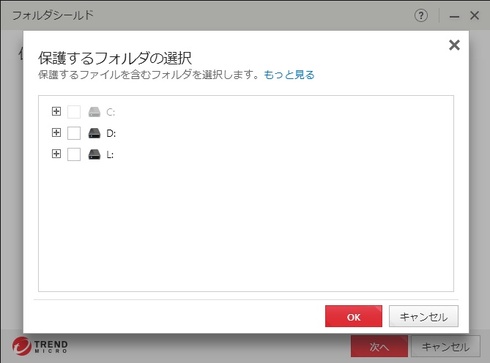Minimize the フォルダシールド window

[454, 16]
